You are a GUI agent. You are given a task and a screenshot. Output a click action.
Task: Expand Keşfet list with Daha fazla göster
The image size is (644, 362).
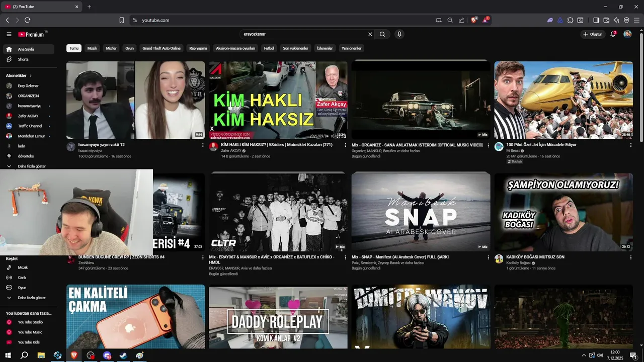(29, 298)
